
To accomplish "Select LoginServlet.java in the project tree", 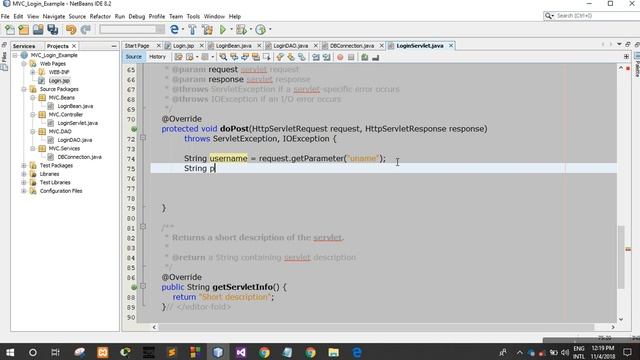I will pyautogui.click(x=78, y=123).
